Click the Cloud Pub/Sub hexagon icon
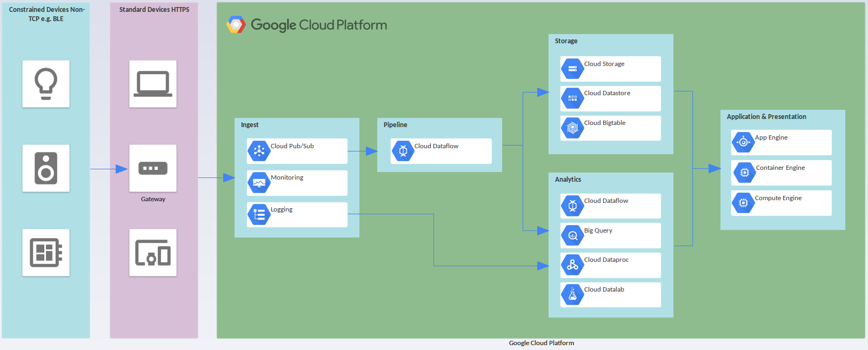Viewport: 868px width, 350px height. (259, 151)
